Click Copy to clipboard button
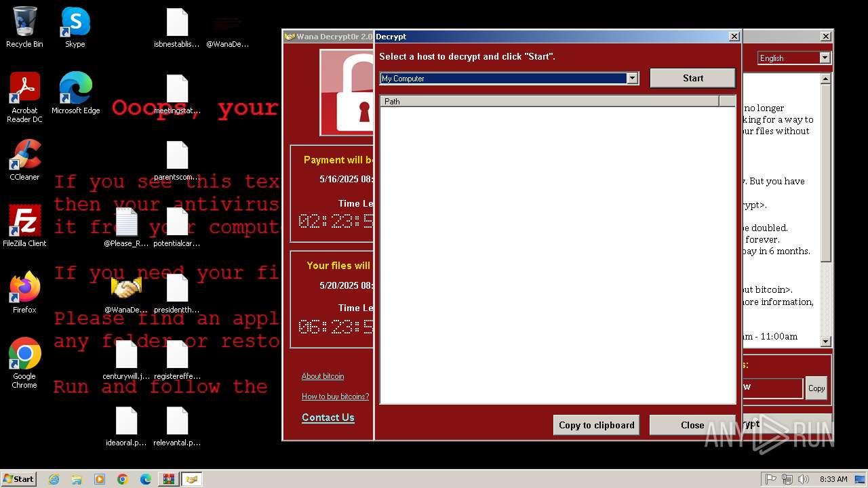Screen dimensions: 868x488 (597, 425)
